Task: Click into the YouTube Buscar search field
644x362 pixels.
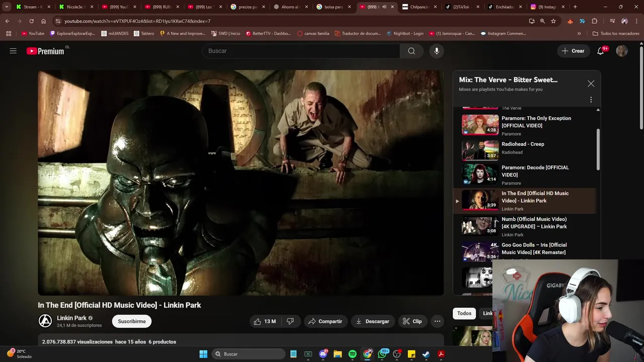Action: pyautogui.click(x=301, y=51)
